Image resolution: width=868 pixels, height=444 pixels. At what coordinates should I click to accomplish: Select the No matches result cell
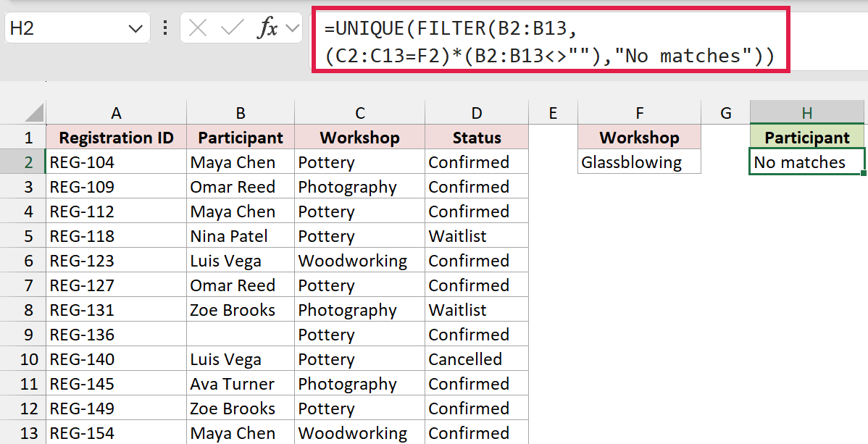[x=807, y=162]
